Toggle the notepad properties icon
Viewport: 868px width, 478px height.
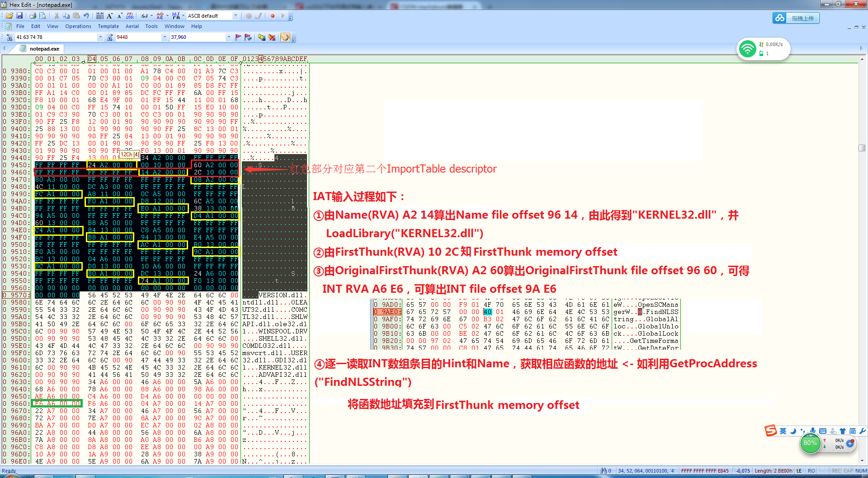click(285, 37)
